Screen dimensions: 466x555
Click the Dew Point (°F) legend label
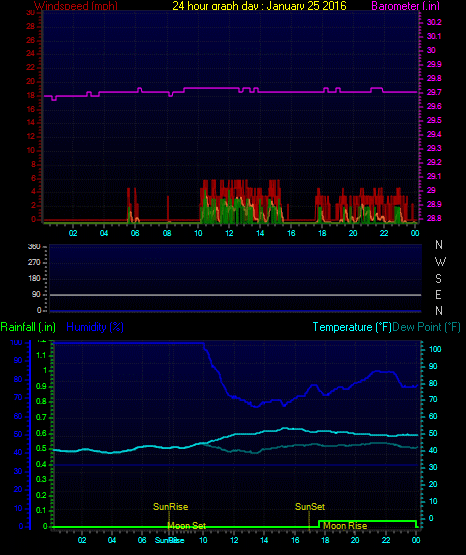point(426,327)
